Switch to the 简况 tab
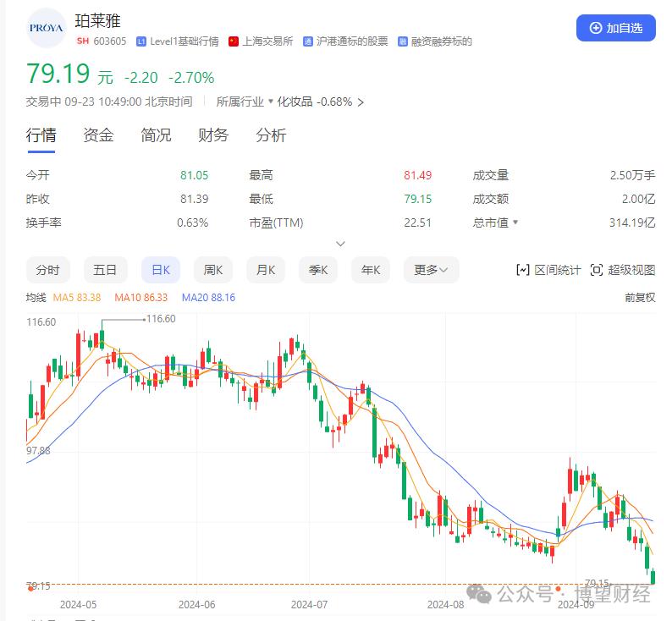The image size is (672, 621). click(156, 135)
